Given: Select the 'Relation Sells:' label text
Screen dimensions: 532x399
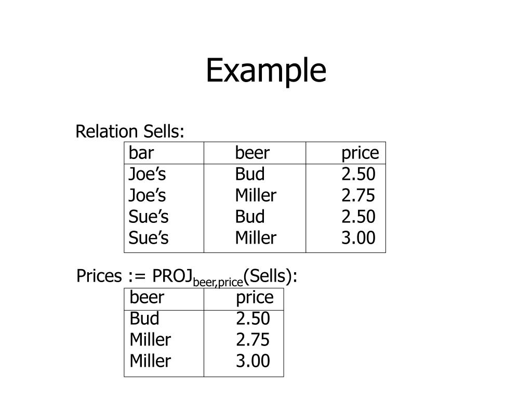Looking at the screenshot, I should (x=130, y=131).
